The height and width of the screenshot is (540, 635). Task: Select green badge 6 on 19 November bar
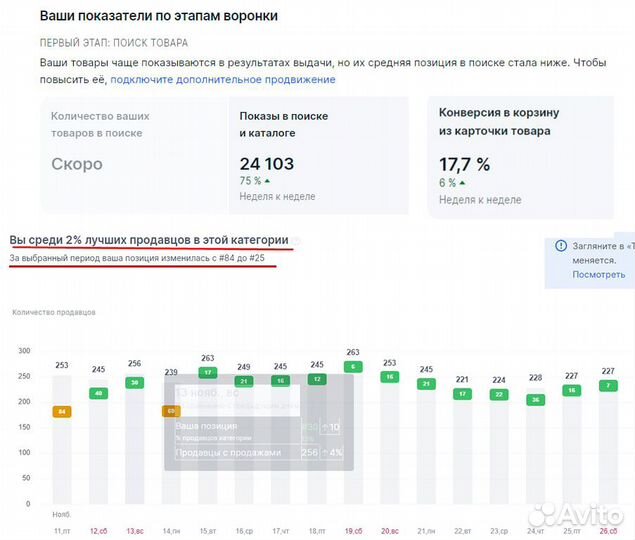click(354, 367)
